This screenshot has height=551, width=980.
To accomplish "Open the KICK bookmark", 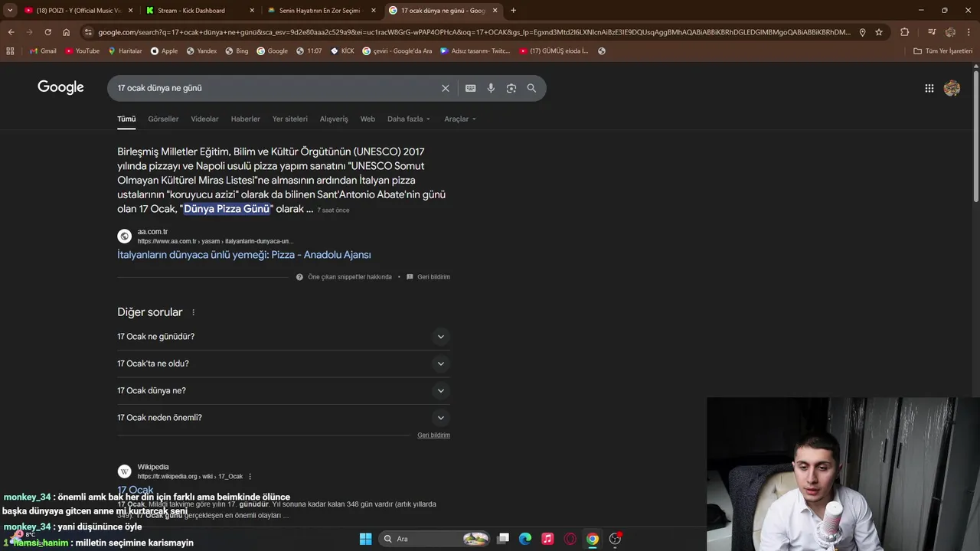I will point(342,51).
